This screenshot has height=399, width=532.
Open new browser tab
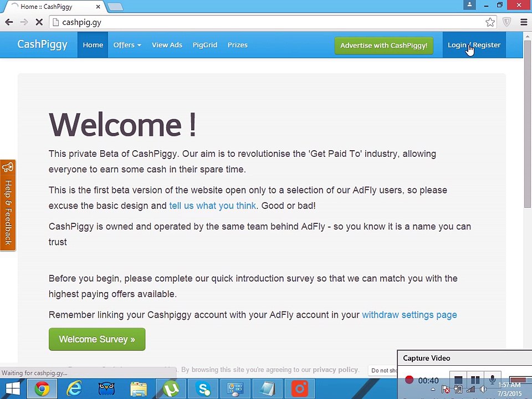115,7
